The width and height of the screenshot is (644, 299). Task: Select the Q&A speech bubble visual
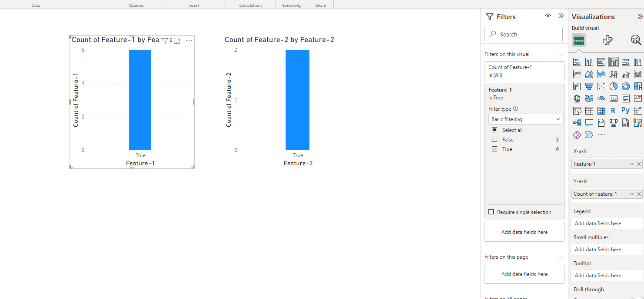(589, 123)
